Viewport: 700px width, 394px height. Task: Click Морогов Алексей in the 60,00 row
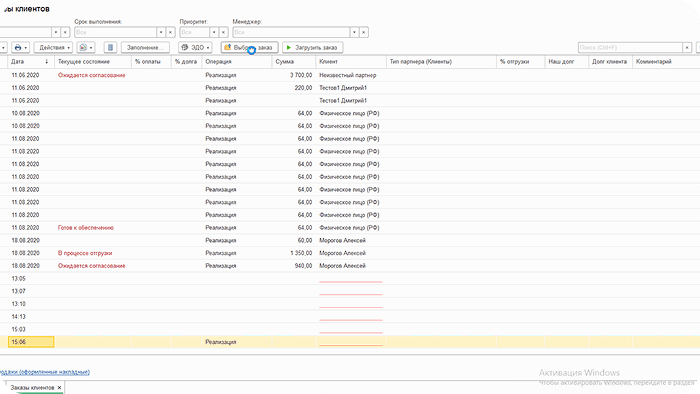click(342, 240)
